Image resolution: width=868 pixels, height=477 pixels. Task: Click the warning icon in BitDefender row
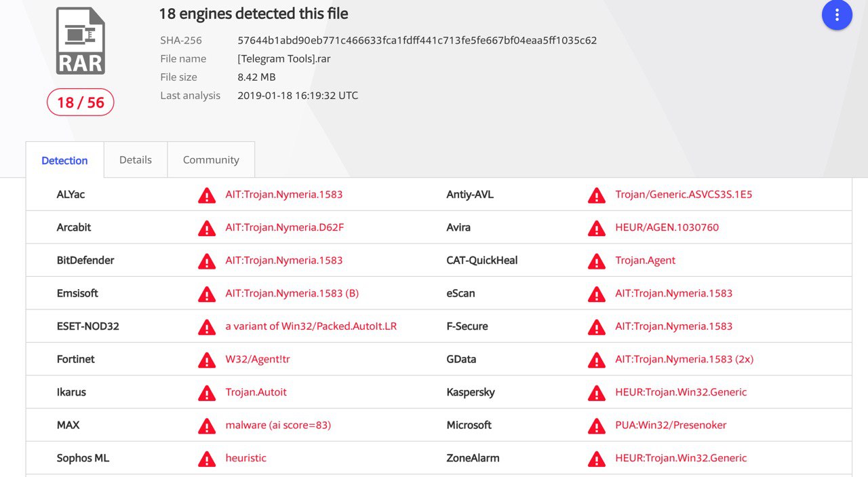[x=207, y=261]
